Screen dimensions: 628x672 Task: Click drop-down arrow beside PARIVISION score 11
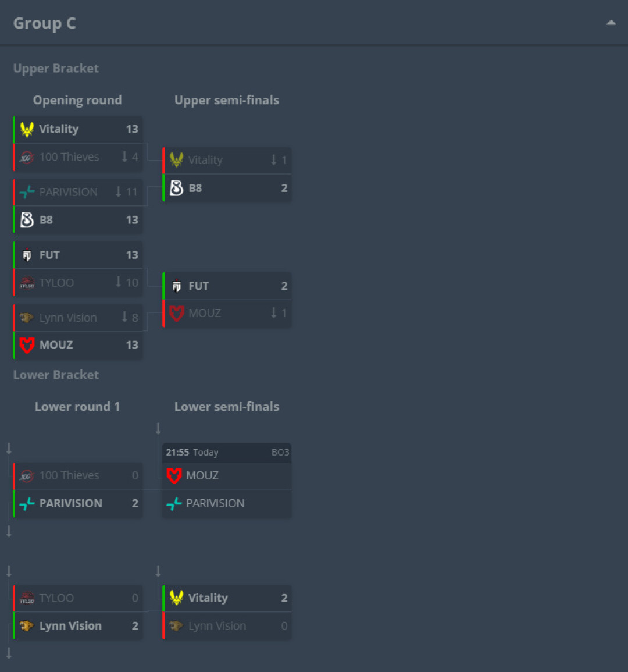pyautogui.click(x=118, y=191)
